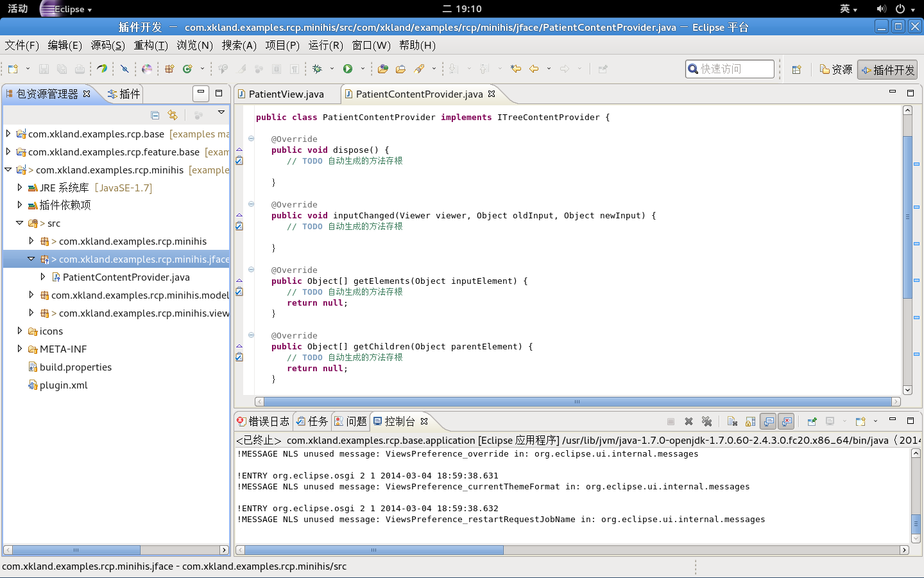This screenshot has height=578, width=924.
Task: Open the 运行(R) menu
Action: pos(326,45)
